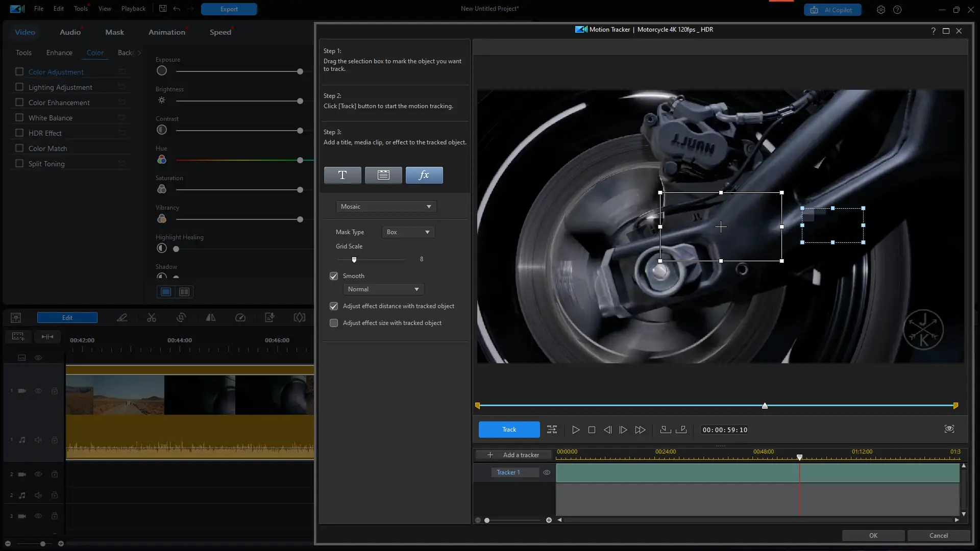Screen dimensions: 980x551
Task: Click Add a tracker button
Action: point(514,455)
